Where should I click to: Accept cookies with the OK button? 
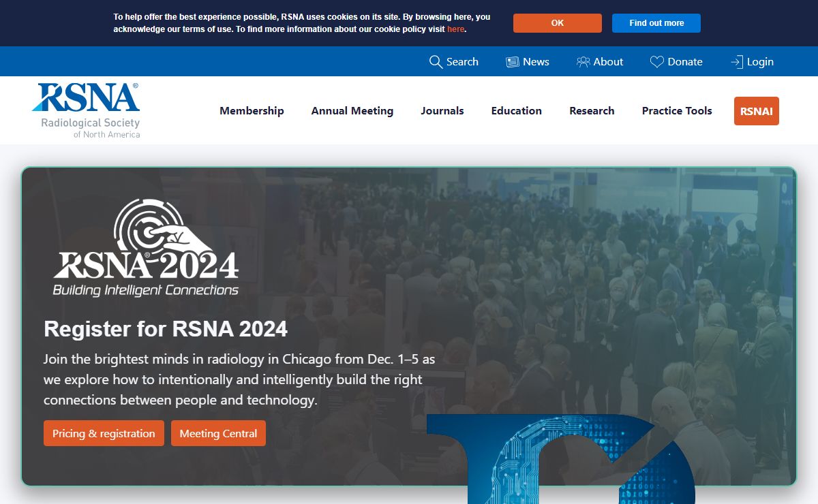(x=558, y=23)
